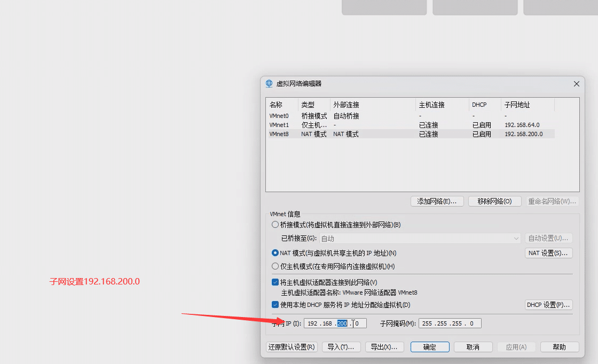The height and width of the screenshot is (364, 598).
Task: Open the DHCP 设置 dialog
Action: click(548, 305)
